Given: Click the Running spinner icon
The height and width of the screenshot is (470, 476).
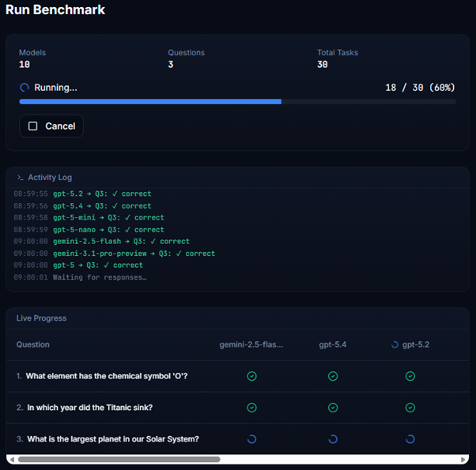Looking at the screenshot, I should [x=25, y=88].
